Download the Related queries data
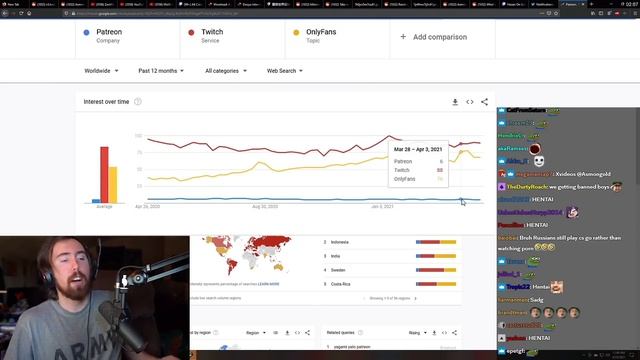This screenshot has width=640, height=360. click(434, 333)
